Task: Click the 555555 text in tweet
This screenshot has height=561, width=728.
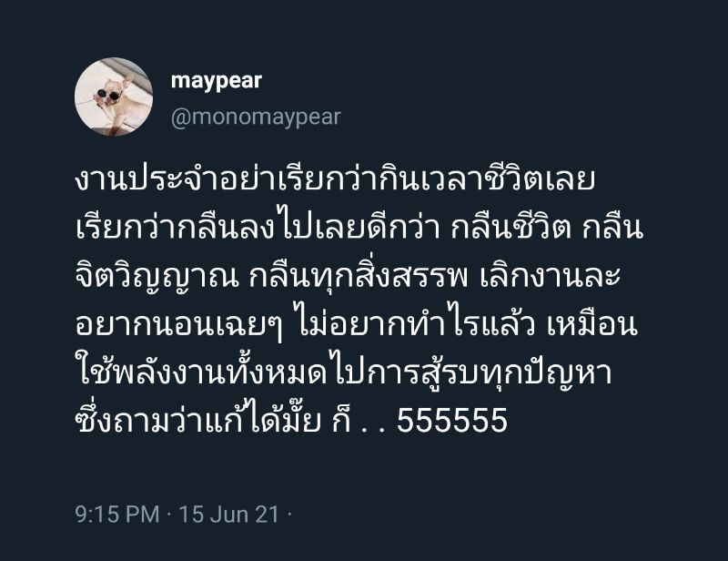Action: [x=452, y=420]
